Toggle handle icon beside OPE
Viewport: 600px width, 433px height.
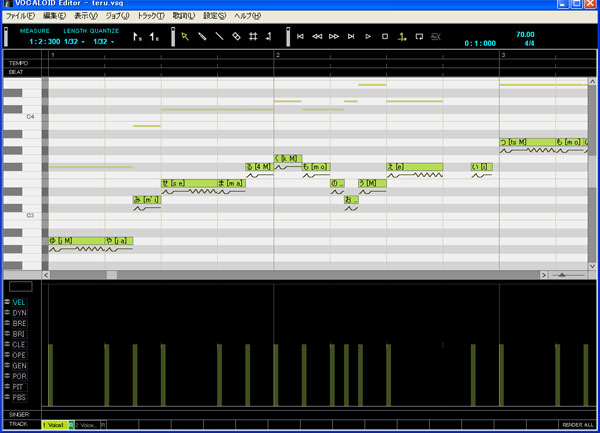click(x=7, y=355)
